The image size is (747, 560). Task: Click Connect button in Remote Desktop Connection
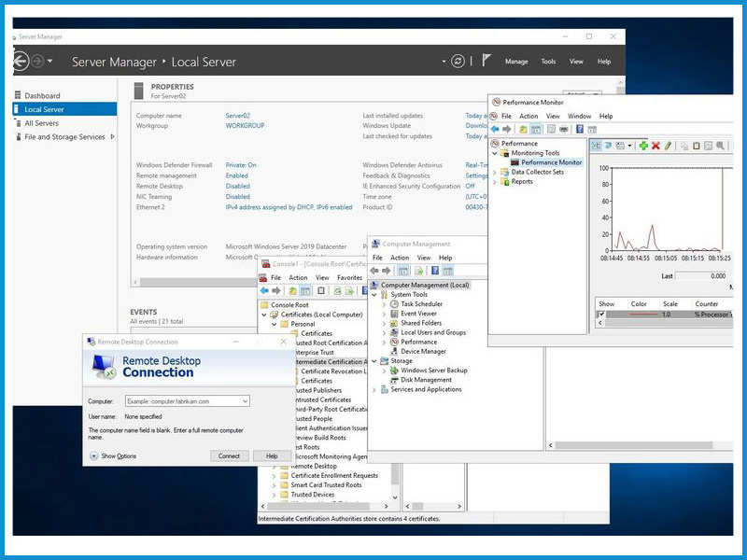pos(229,456)
